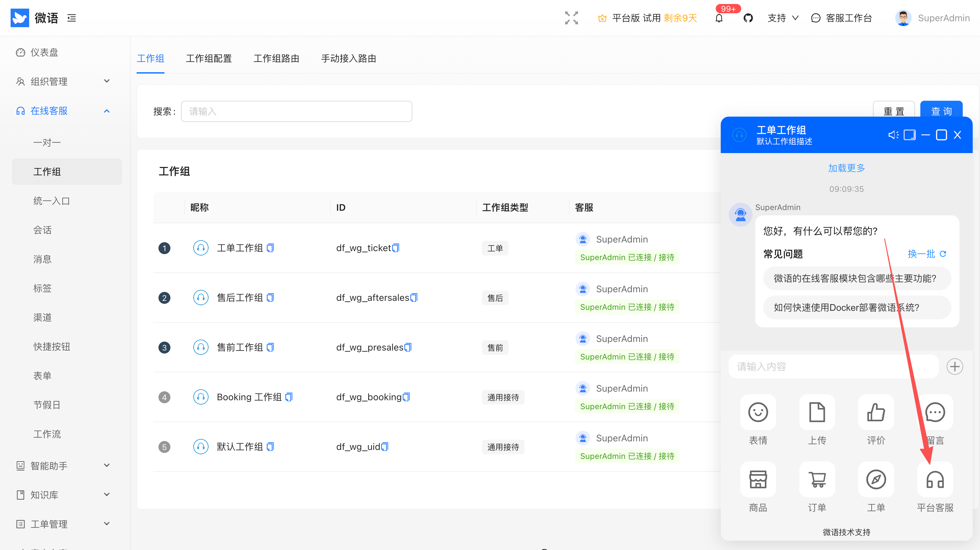
Task: Copy the df_wg_booking ID
Action: click(x=406, y=397)
